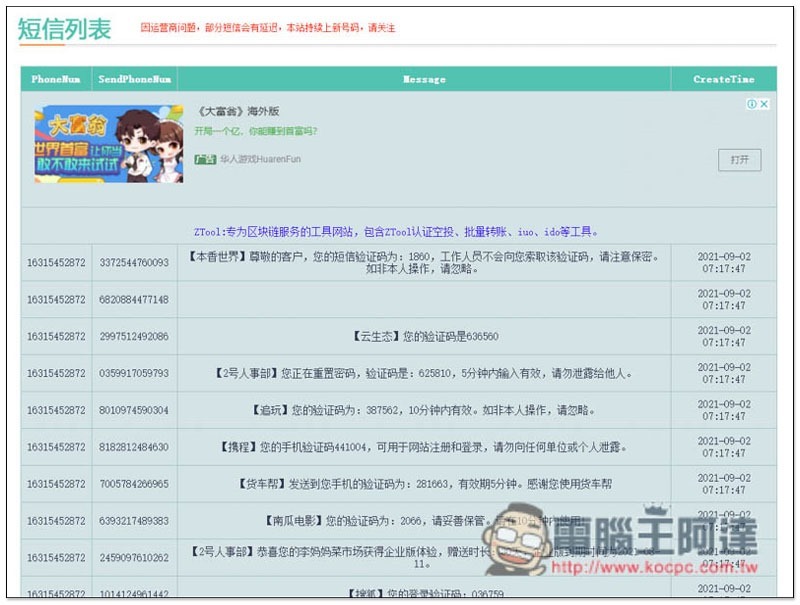This screenshot has width=800, height=605.
Task: Click the 【2号人事部】 李妈妈菜市场 message
Action: pos(423,558)
